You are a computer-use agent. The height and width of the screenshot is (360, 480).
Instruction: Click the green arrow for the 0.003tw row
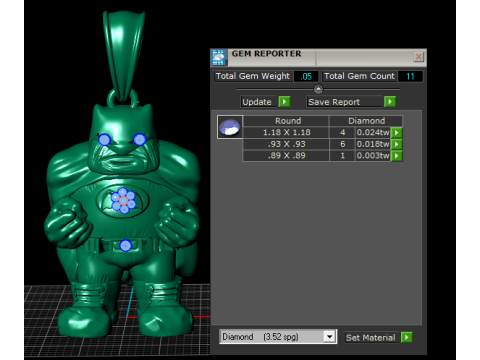[397, 156]
